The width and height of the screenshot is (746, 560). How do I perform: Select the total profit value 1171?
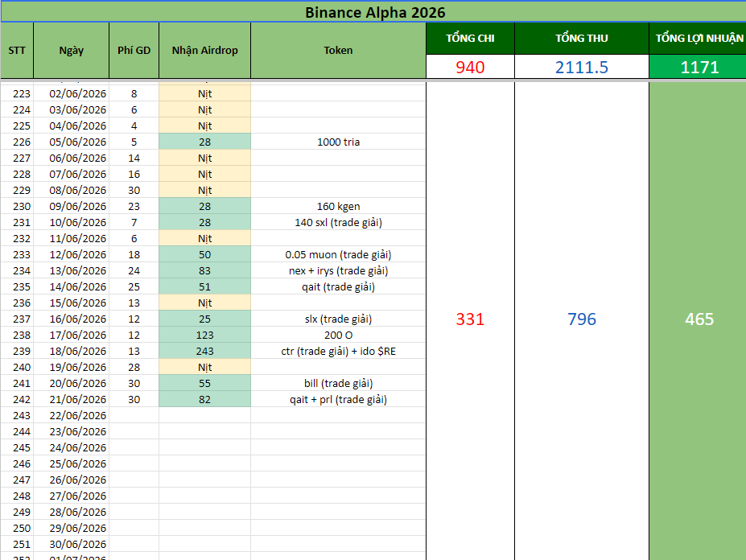pyautogui.click(x=699, y=67)
